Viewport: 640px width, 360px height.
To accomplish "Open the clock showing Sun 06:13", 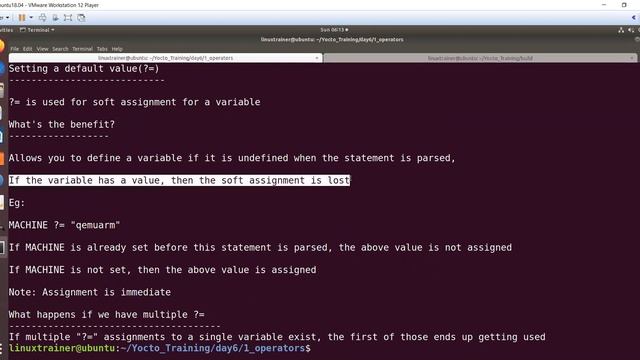I will (334, 30).
